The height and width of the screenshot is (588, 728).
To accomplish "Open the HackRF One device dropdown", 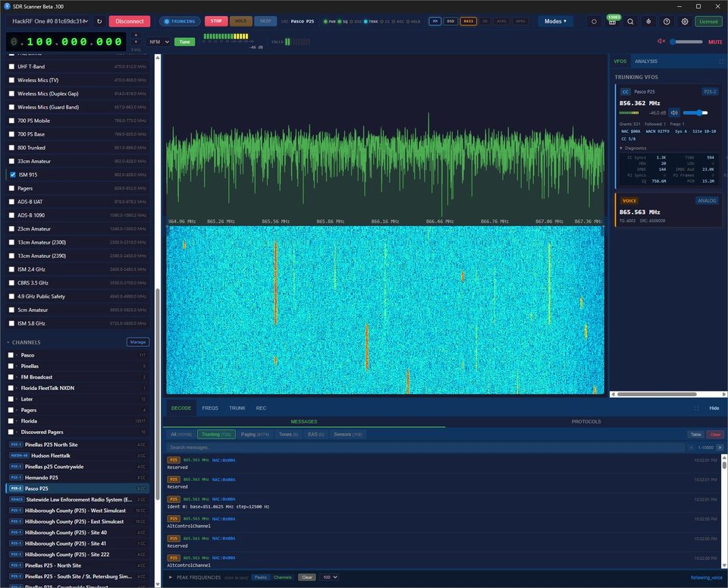I will coord(50,21).
